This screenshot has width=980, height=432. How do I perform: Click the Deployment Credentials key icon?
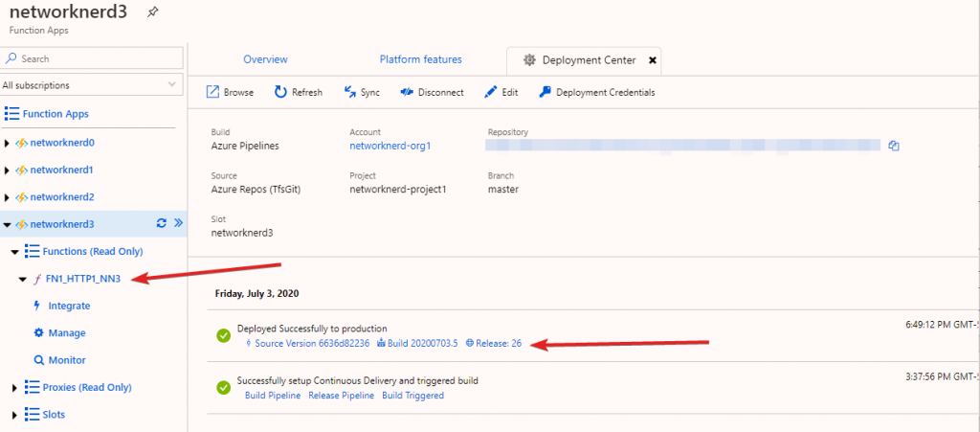[x=545, y=92]
